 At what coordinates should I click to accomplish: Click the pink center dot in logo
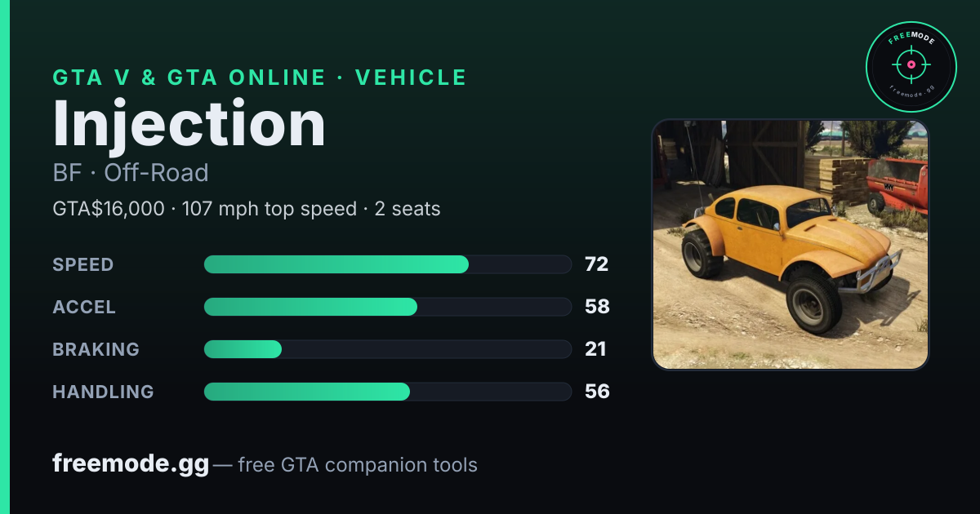pos(911,64)
